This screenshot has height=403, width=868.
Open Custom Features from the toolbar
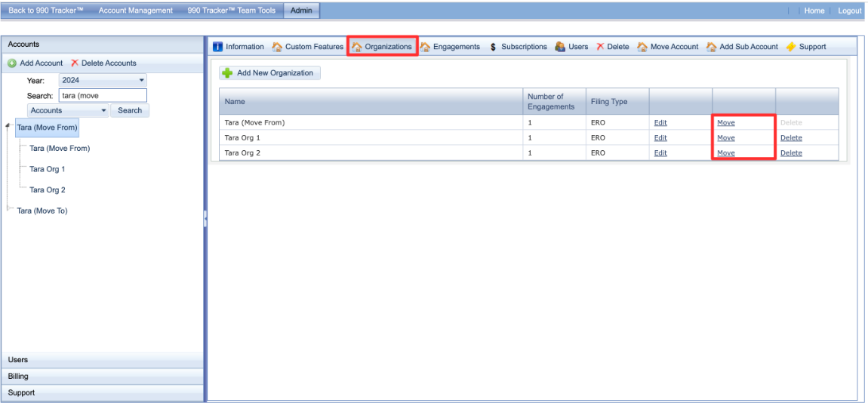pos(278,47)
